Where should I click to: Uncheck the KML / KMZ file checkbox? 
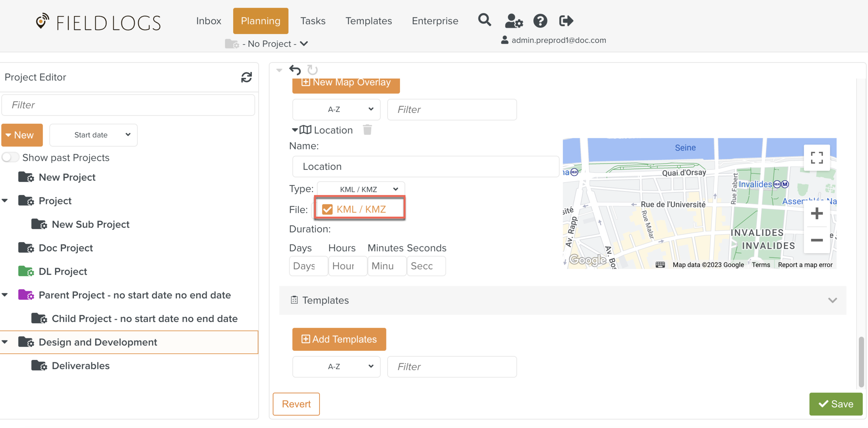[x=327, y=209]
